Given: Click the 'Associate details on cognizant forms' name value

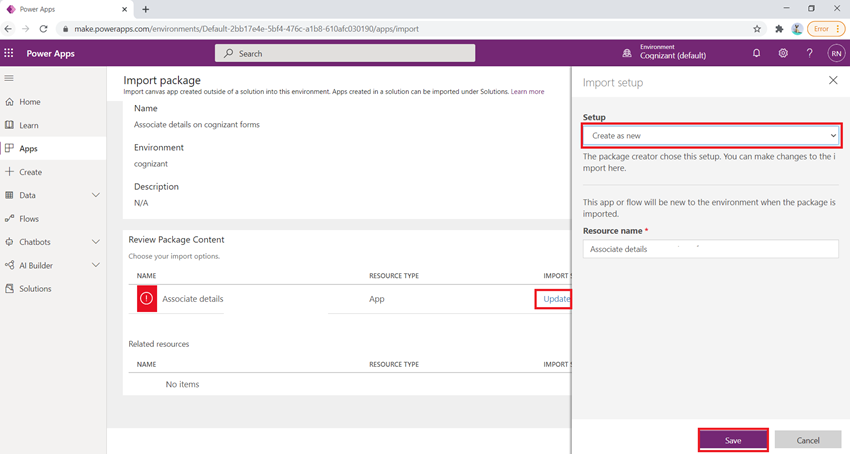Looking at the screenshot, I should tap(197, 124).
